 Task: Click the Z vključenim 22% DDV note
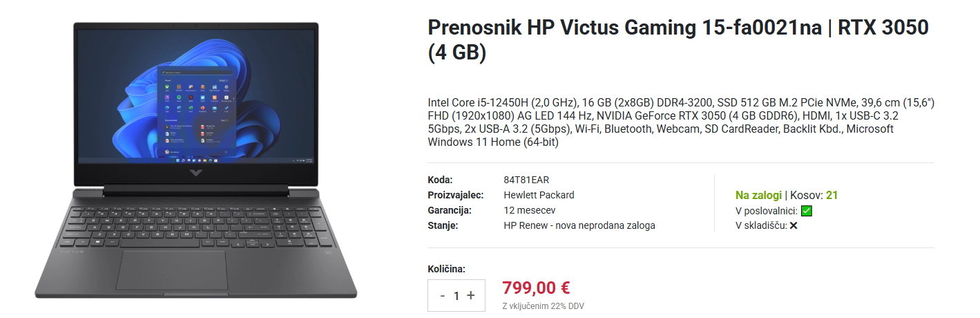[543, 306]
